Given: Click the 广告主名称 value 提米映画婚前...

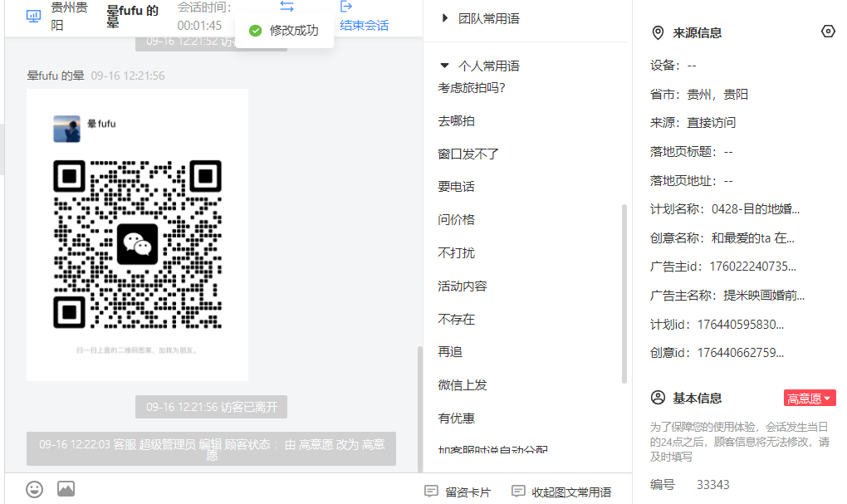Looking at the screenshot, I should click(763, 296).
